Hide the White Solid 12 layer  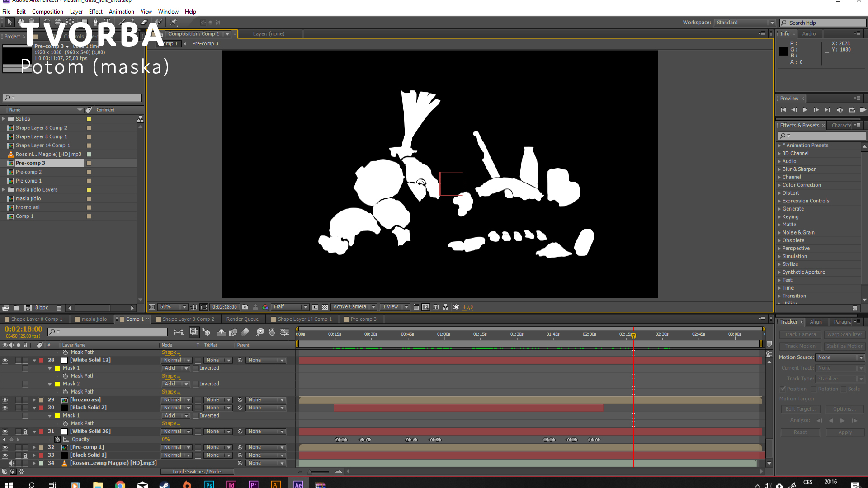5,361
